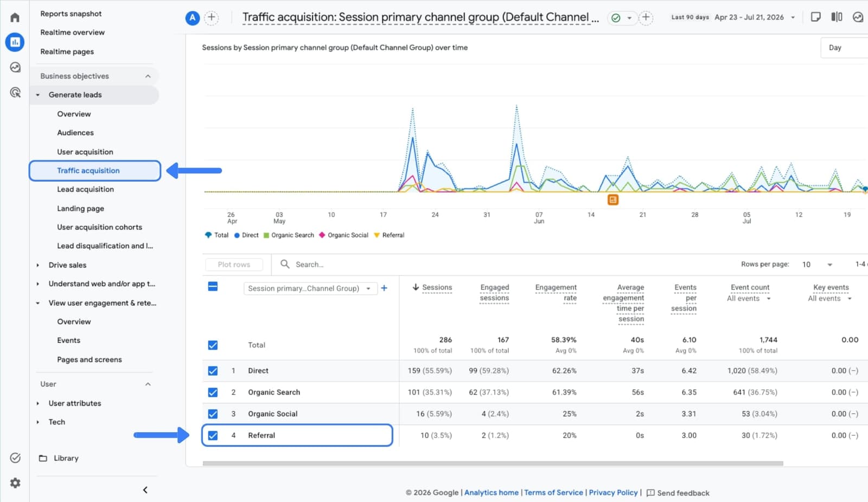Click into the table Search field

309,265
